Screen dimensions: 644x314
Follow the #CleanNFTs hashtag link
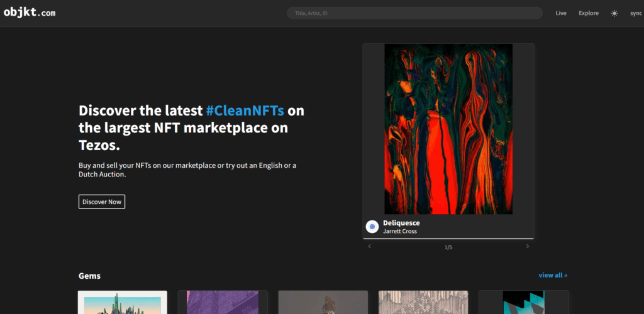point(245,111)
